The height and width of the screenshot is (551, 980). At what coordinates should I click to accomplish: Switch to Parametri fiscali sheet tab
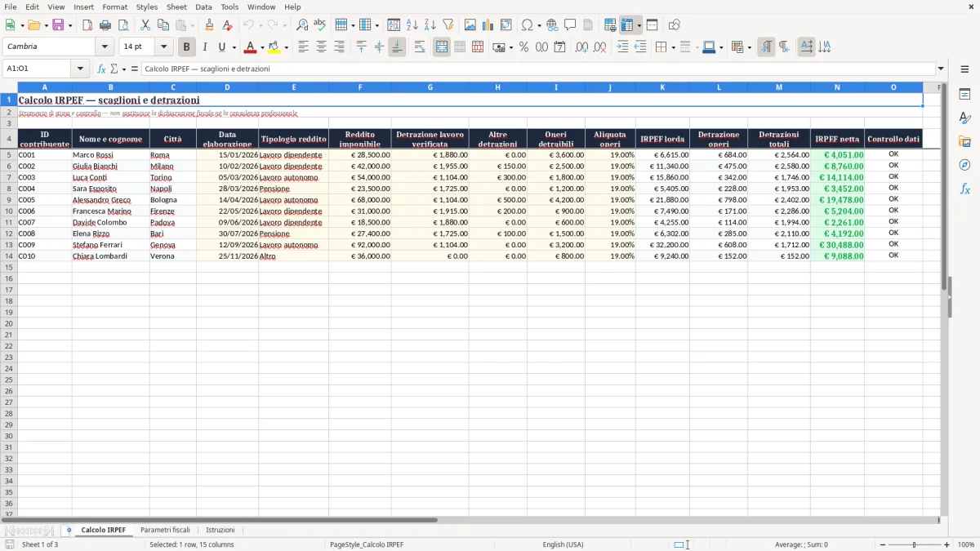click(165, 531)
